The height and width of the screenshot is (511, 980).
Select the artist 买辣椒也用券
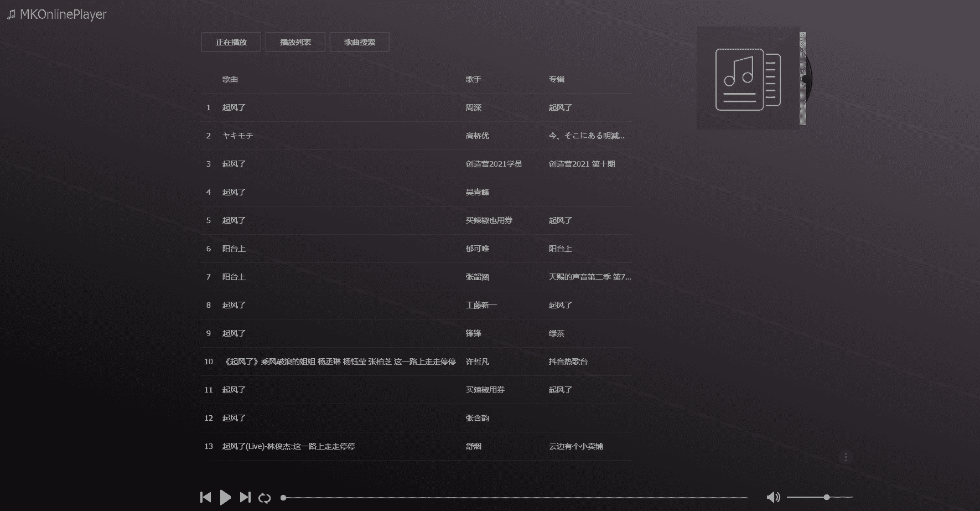[489, 220]
